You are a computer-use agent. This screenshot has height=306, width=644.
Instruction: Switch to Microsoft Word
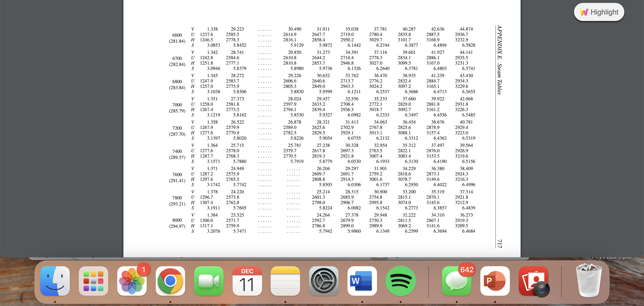362,281
